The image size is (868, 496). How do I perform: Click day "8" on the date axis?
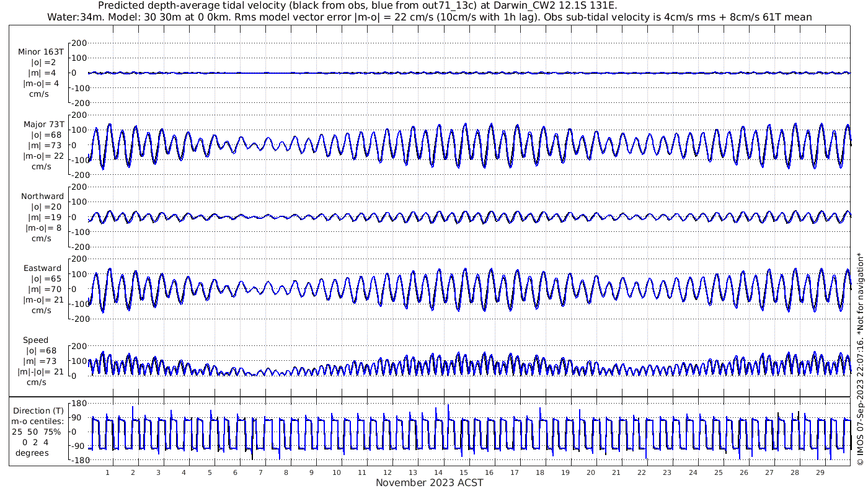pyautogui.click(x=286, y=472)
